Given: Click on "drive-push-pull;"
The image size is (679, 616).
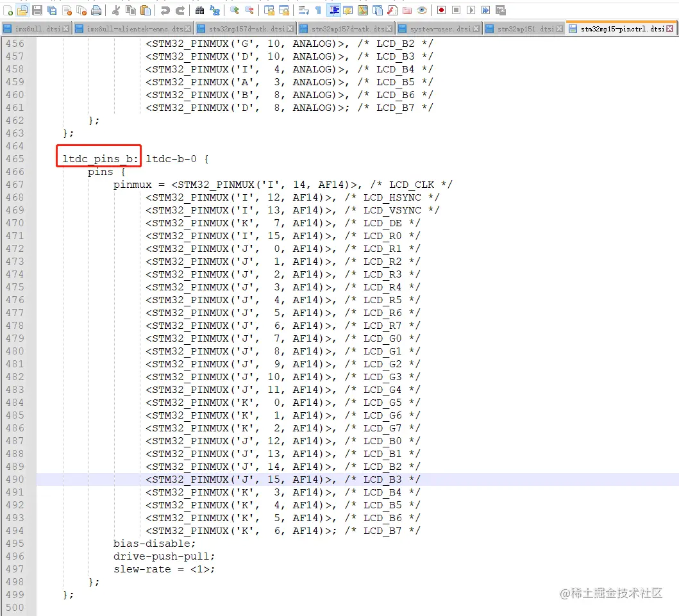Looking at the screenshot, I should (164, 556).
